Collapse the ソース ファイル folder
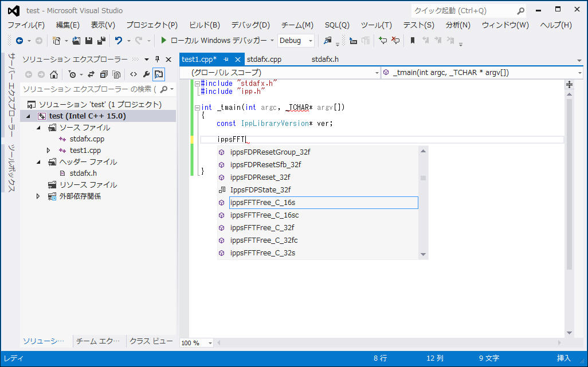Viewport: 588px width, 367px height. [x=38, y=128]
